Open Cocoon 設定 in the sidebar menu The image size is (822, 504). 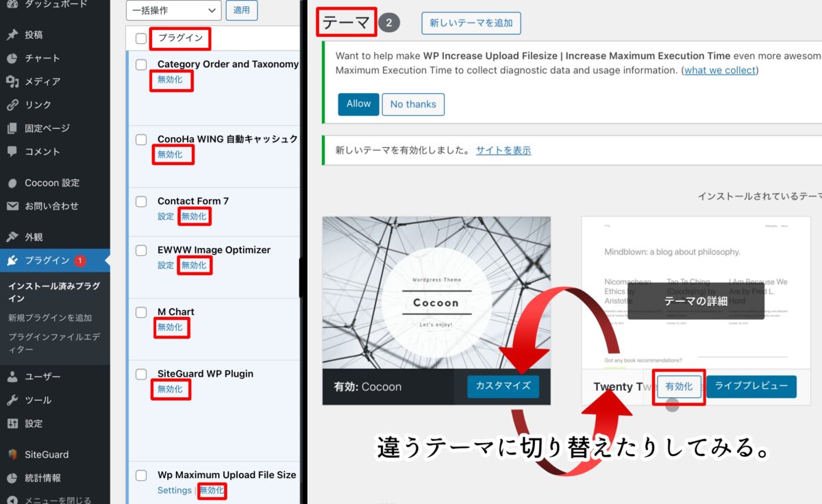[x=52, y=183]
